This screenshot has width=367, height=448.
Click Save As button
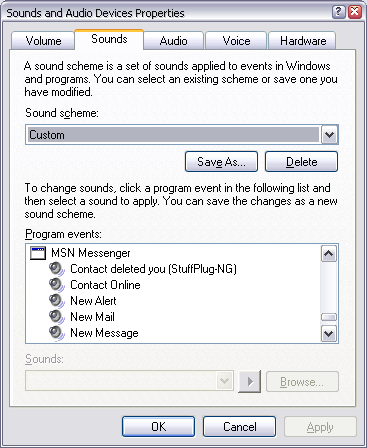pos(221,162)
